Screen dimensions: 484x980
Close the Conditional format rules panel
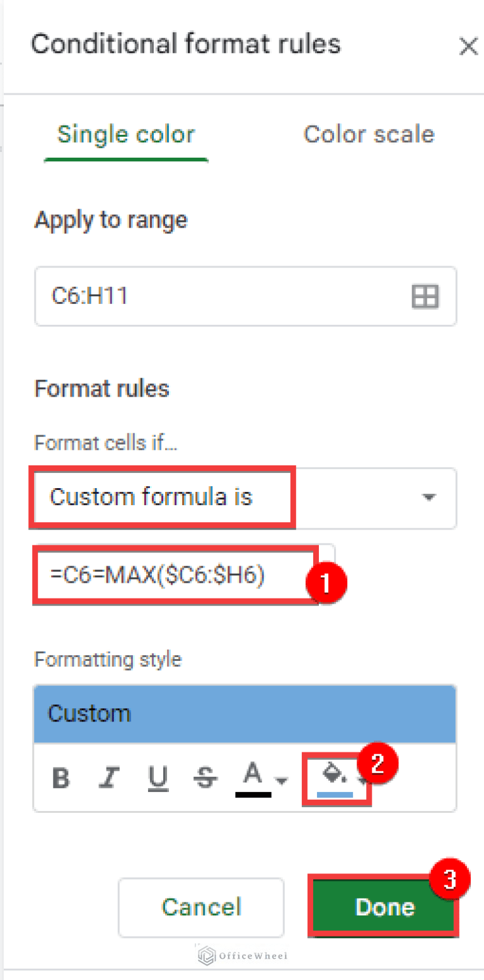coord(468,46)
